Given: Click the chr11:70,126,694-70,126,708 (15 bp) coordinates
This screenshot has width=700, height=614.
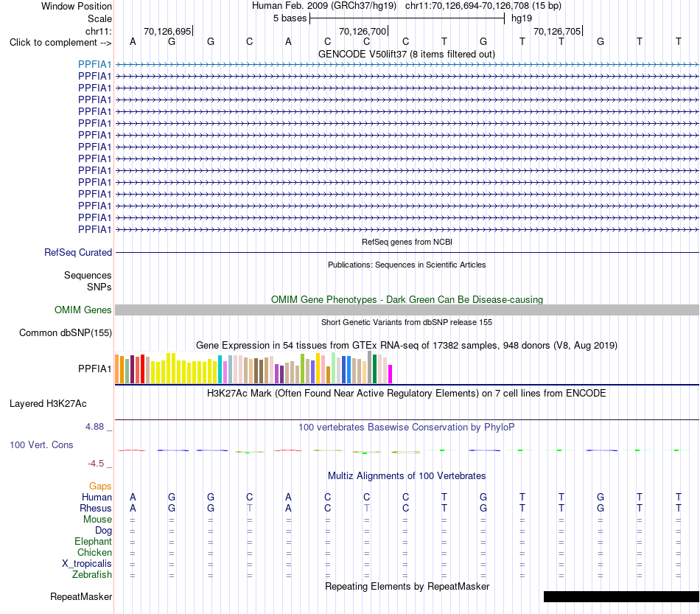Looking at the screenshot, I should (x=483, y=6).
